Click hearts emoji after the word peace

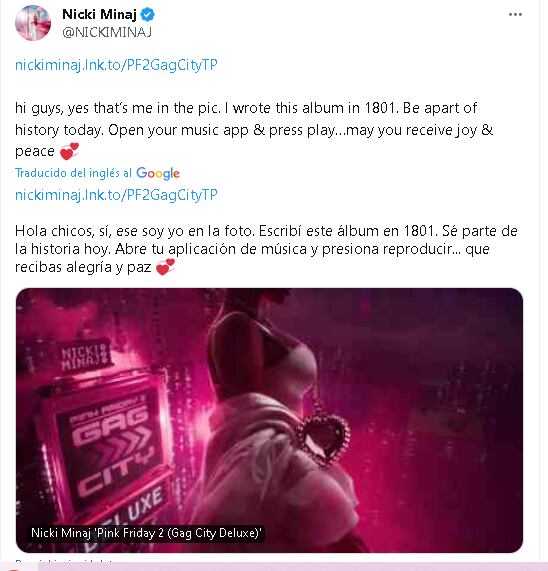(69, 151)
